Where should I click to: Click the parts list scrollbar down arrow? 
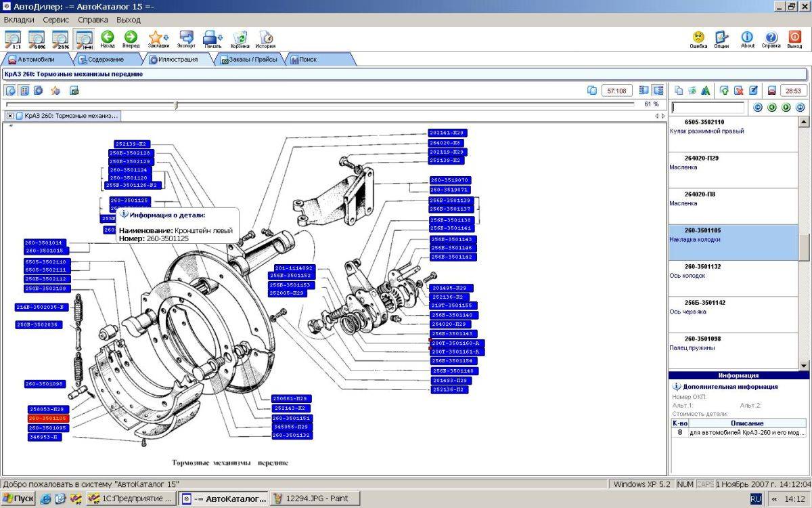pos(804,365)
